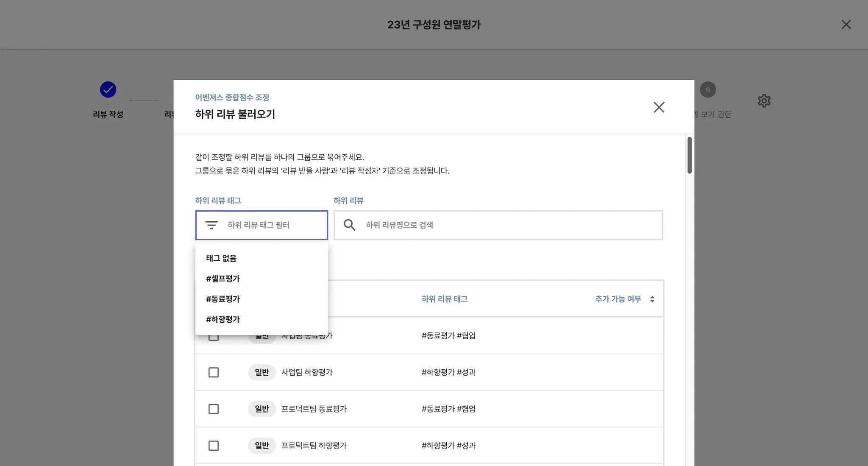Click the magnifier search icon

coord(349,225)
